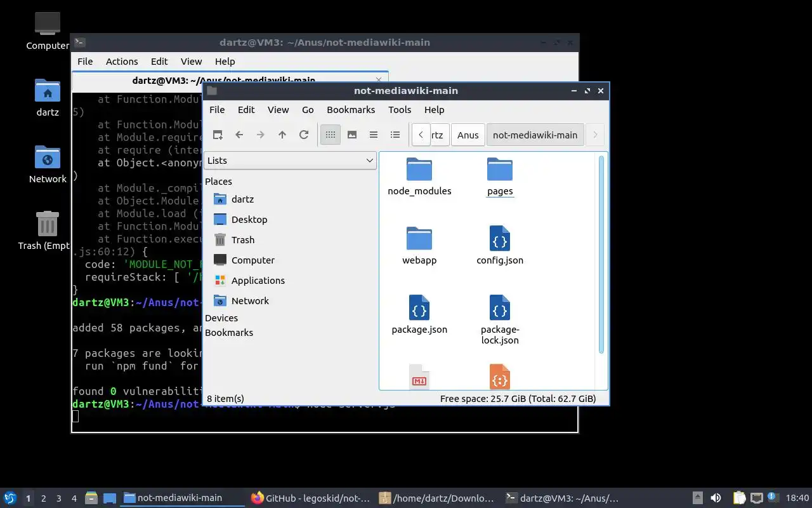Switch to compact list view mode
This screenshot has width=812, height=508.
coord(374,135)
